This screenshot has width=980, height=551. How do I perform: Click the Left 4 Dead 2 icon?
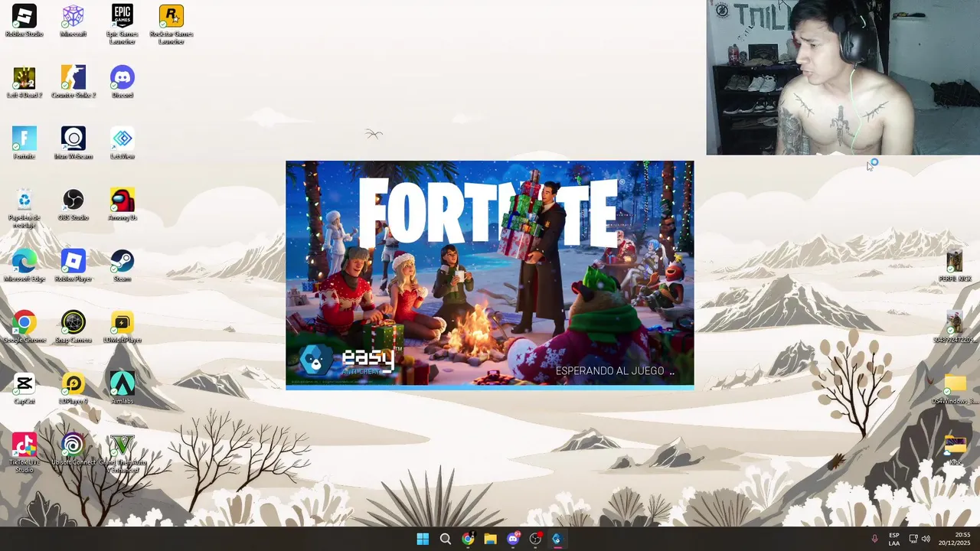(24, 82)
